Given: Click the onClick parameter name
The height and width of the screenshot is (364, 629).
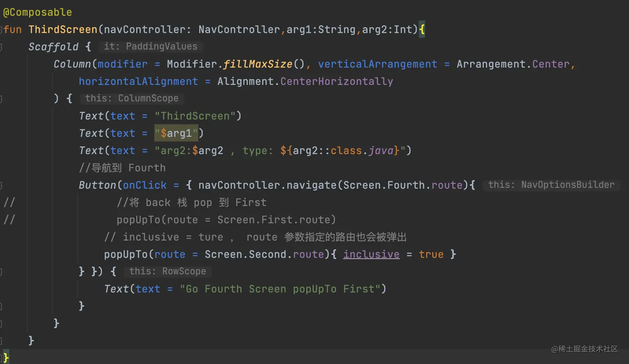Looking at the screenshot, I should [x=145, y=185].
